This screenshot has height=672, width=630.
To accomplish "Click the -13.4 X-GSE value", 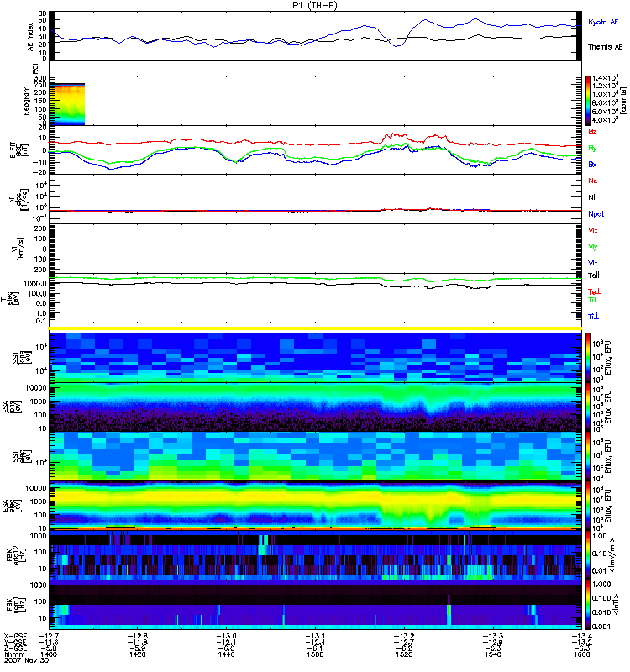I will pyautogui.click(x=581, y=636).
